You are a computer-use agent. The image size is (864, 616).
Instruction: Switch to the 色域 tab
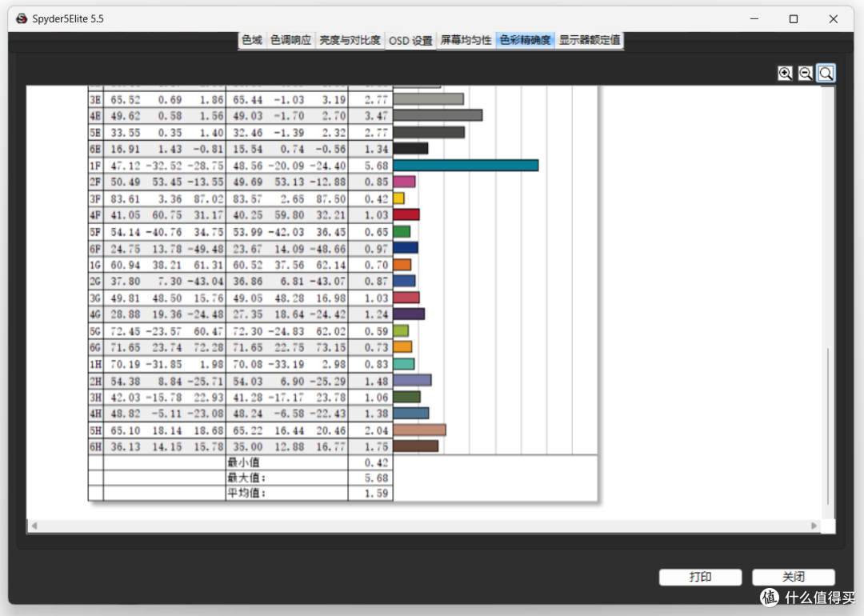coord(252,40)
